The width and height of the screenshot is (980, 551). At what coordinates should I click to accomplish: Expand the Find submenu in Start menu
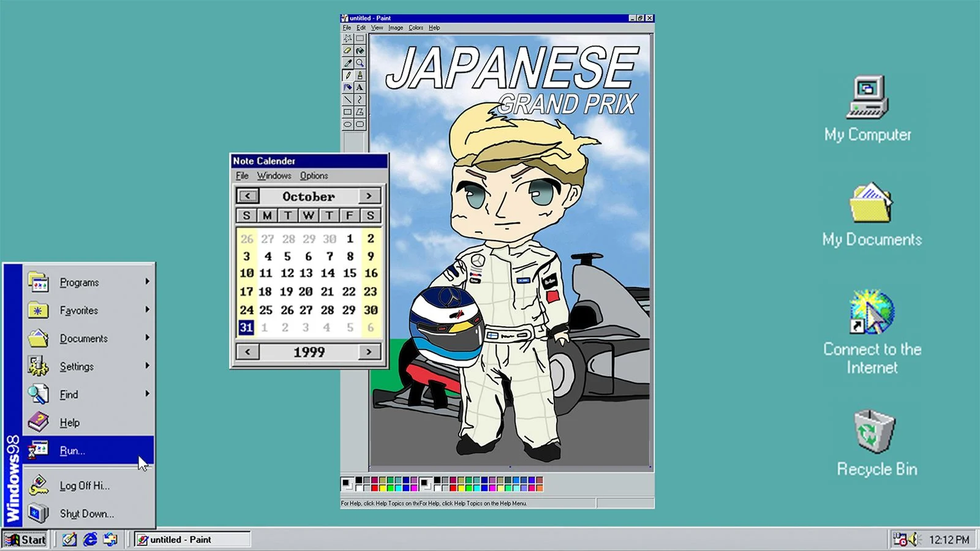click(x=89, y=395)
